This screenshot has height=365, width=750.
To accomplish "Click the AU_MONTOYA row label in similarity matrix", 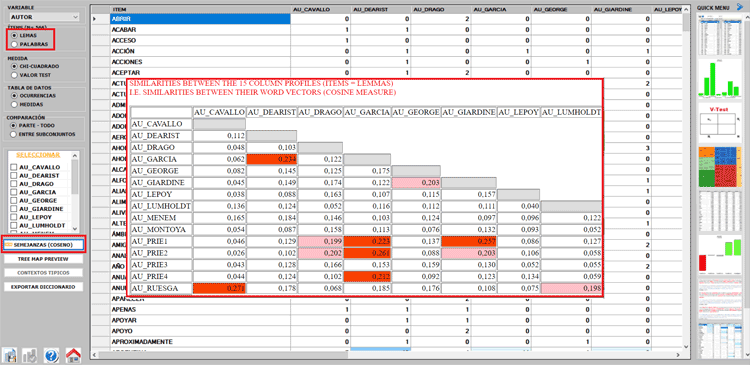I will (x=162, y=230).
